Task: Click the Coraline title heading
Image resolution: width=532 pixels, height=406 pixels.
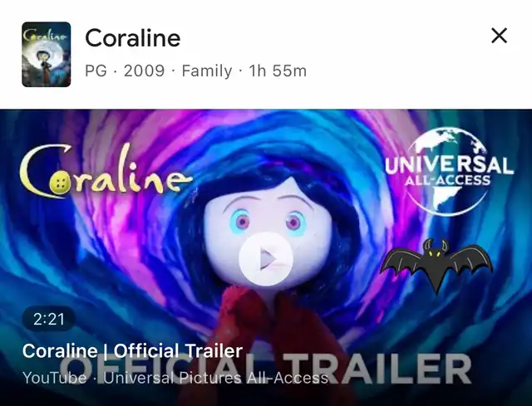Action: point(133,37)
